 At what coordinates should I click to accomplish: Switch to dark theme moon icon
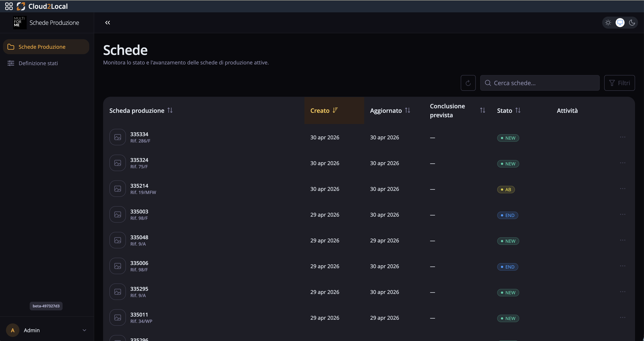point(632,23)
